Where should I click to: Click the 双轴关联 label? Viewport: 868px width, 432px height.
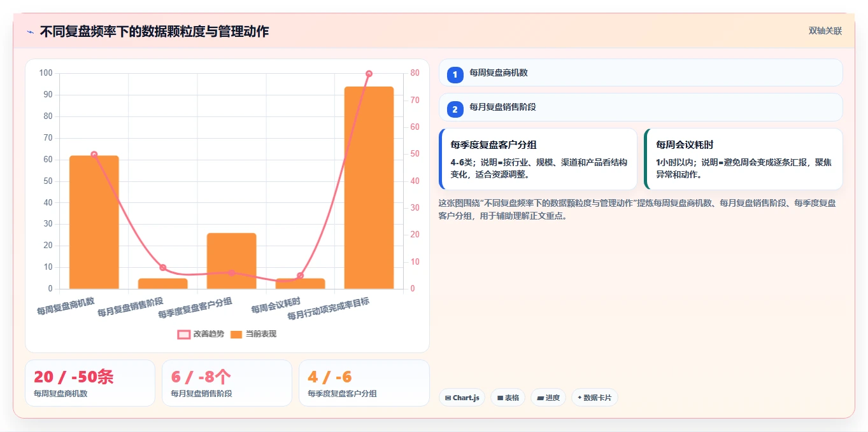(x=825, y=31)
